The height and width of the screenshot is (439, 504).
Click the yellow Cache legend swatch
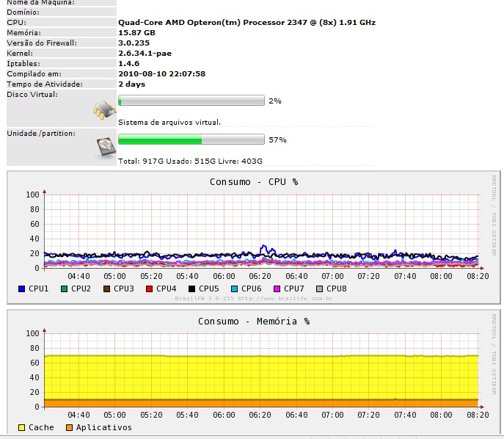pyautogui.click(x=21, y=427)
